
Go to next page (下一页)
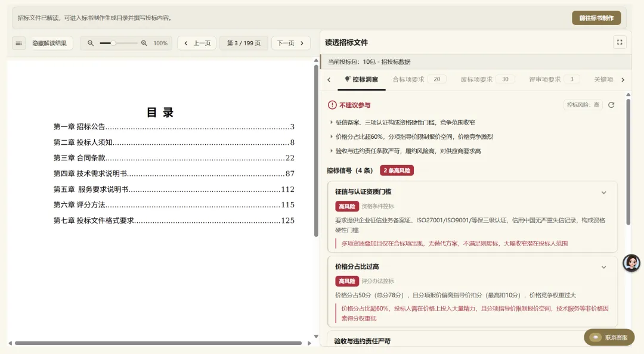point(290,43)
